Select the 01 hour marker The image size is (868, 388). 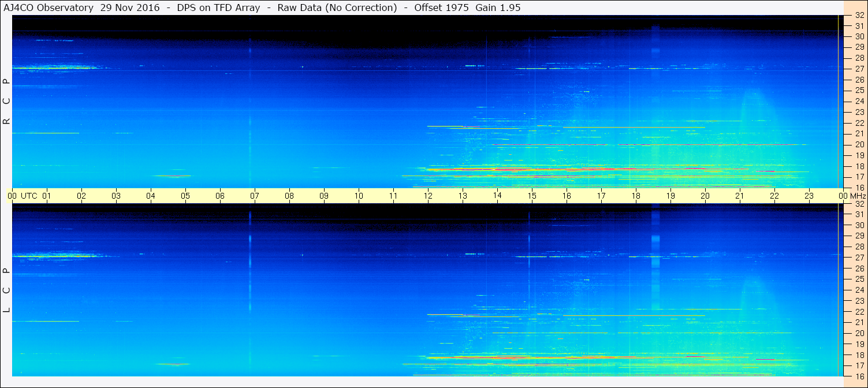coord(47,196)
